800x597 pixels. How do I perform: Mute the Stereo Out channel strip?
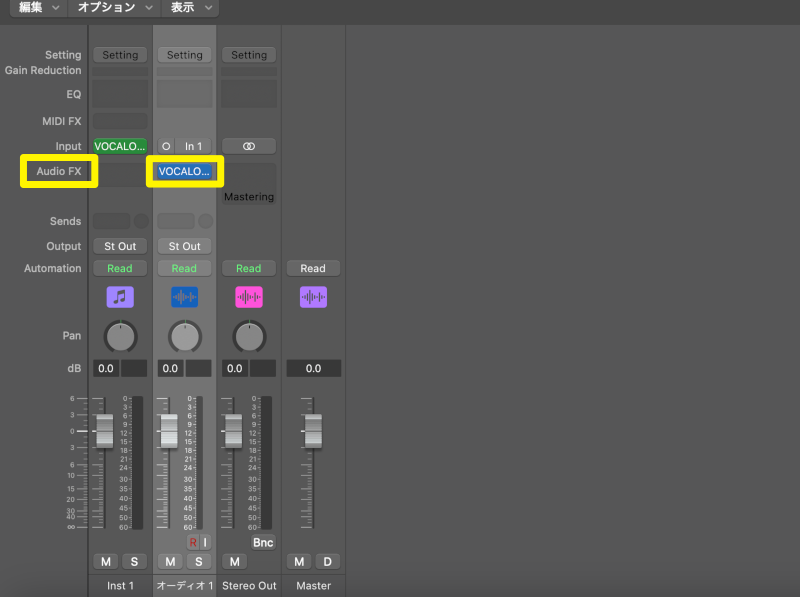tap(235, 562)
